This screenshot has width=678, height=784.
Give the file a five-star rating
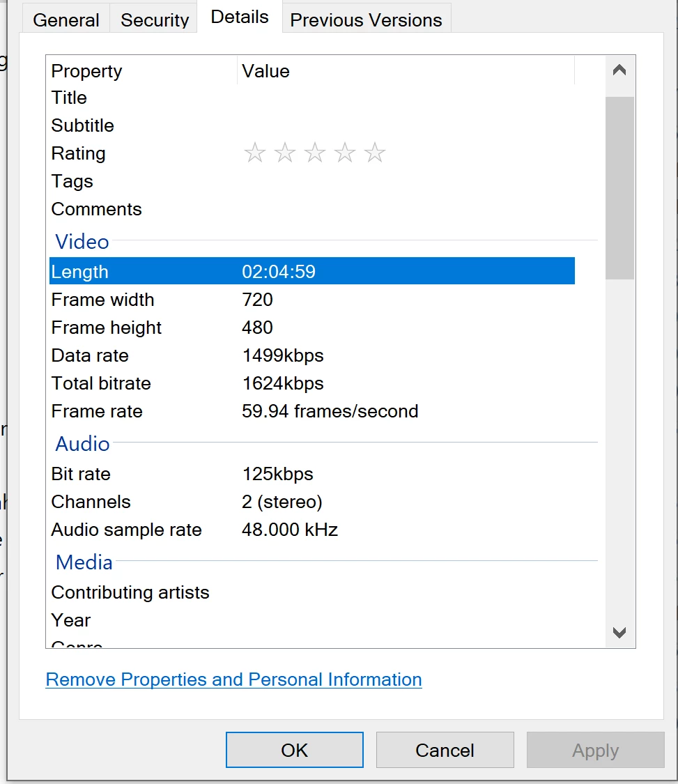(x=375, y=153)
